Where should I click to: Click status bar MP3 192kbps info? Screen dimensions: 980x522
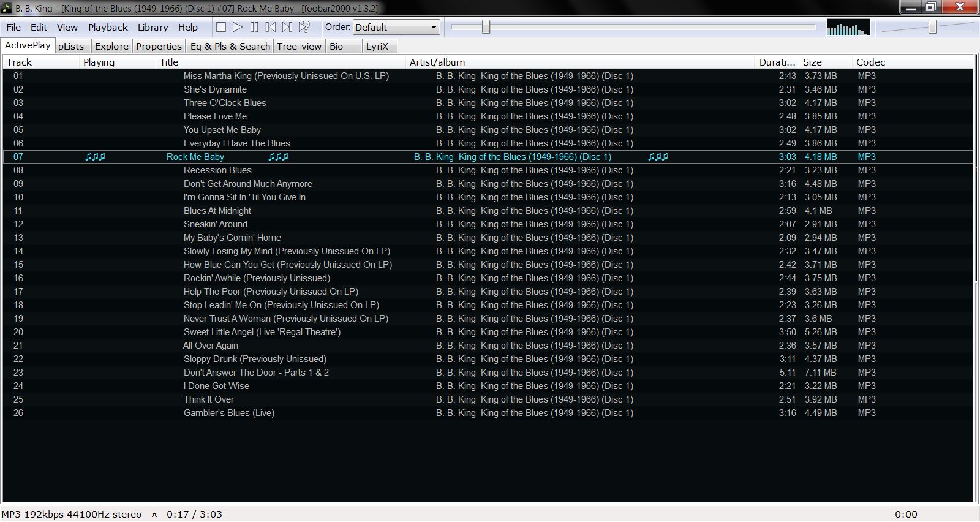[72, 515]
